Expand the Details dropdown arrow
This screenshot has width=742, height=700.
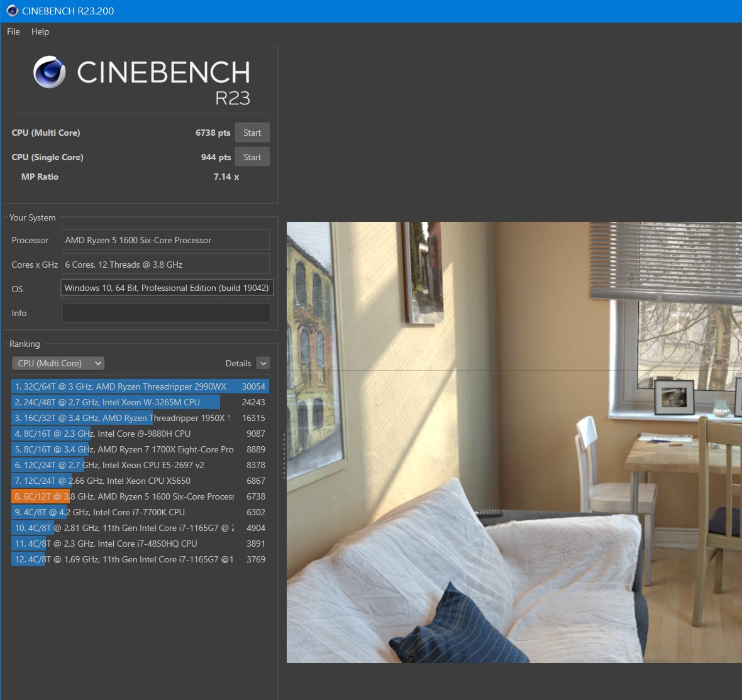point(263,363)
